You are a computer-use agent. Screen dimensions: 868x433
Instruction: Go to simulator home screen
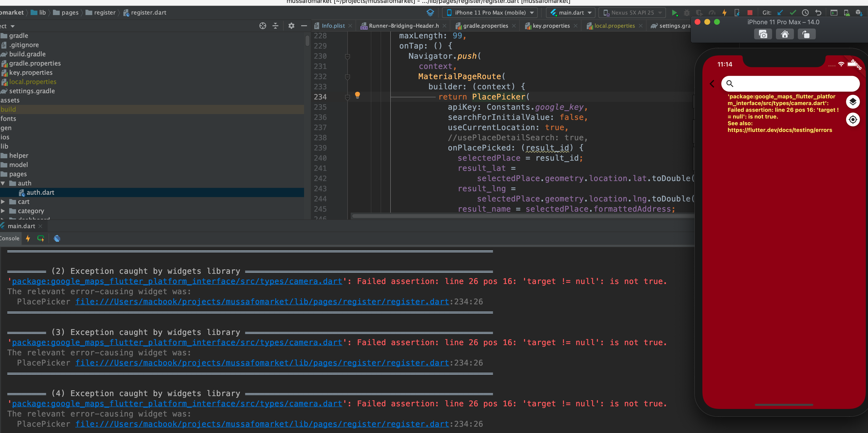click(785, 34)
